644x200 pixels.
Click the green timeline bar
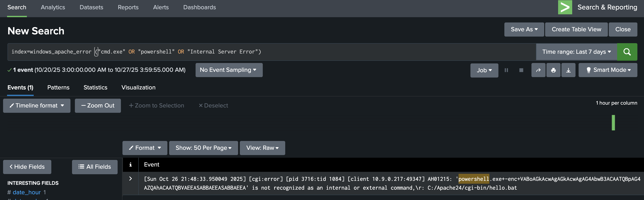tap(613, 122)
